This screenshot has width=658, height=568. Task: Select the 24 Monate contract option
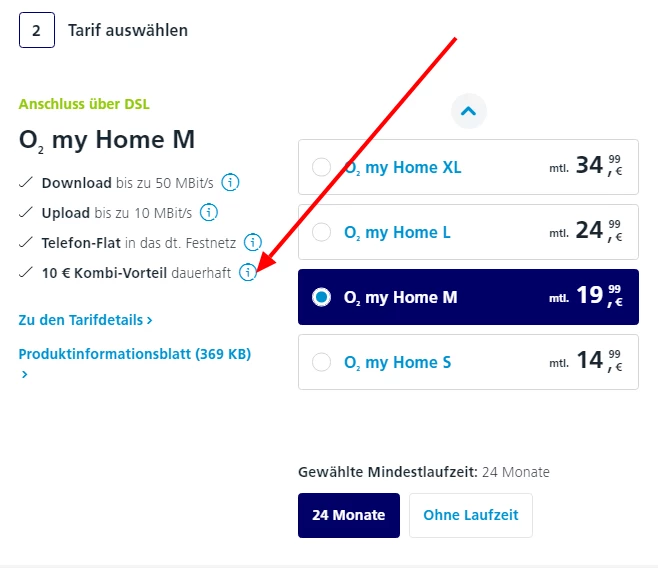pos(348,515)
